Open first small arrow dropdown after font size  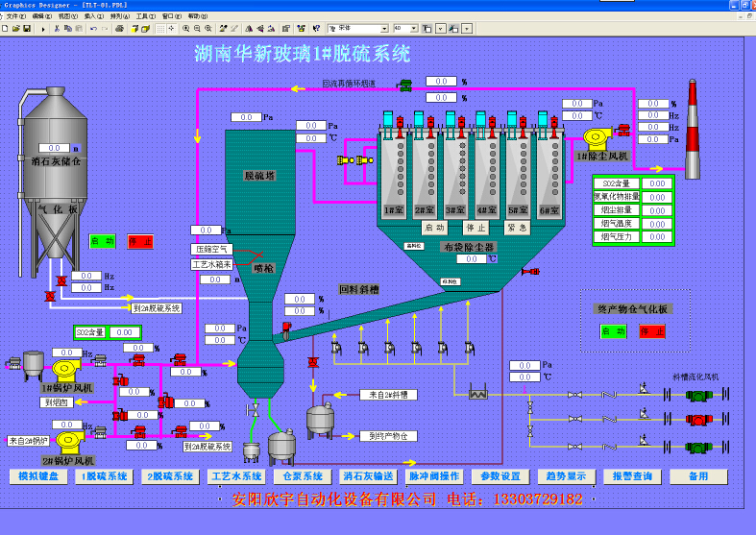440,29
